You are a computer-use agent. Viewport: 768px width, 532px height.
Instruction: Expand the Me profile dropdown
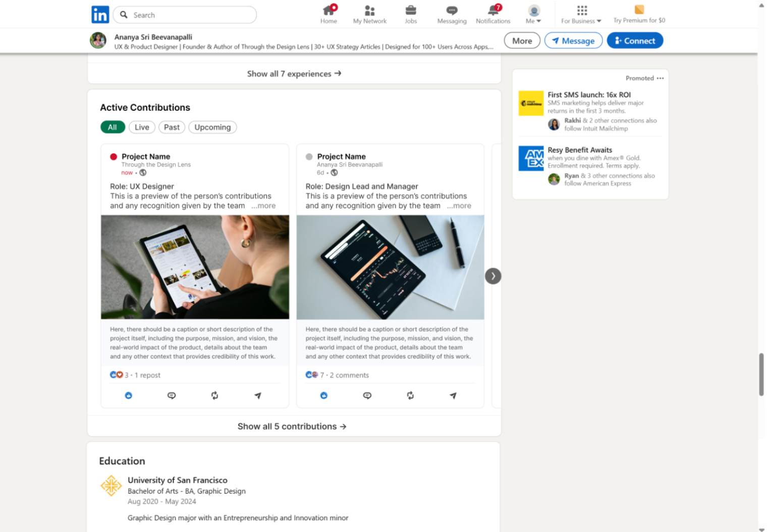point(533,15)
